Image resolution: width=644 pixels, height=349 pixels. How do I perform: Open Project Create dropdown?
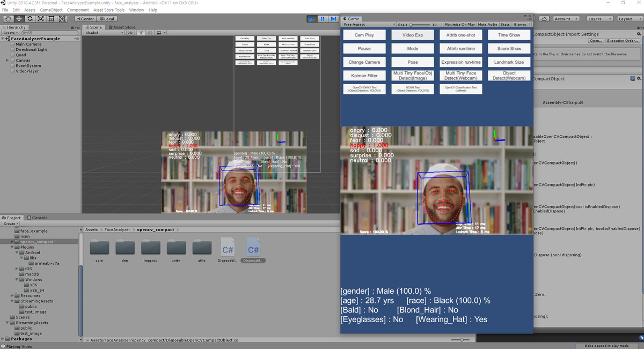click(10, 224)
